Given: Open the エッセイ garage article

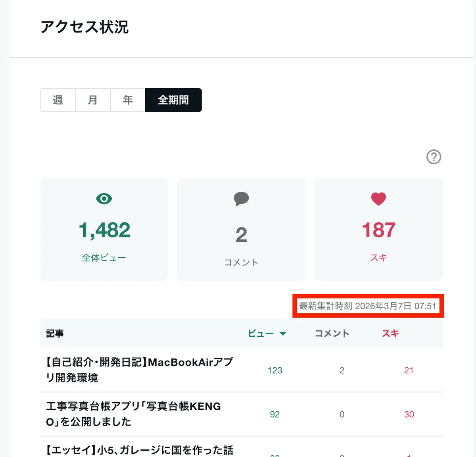Looking at the screenshot, I should 140,450.
